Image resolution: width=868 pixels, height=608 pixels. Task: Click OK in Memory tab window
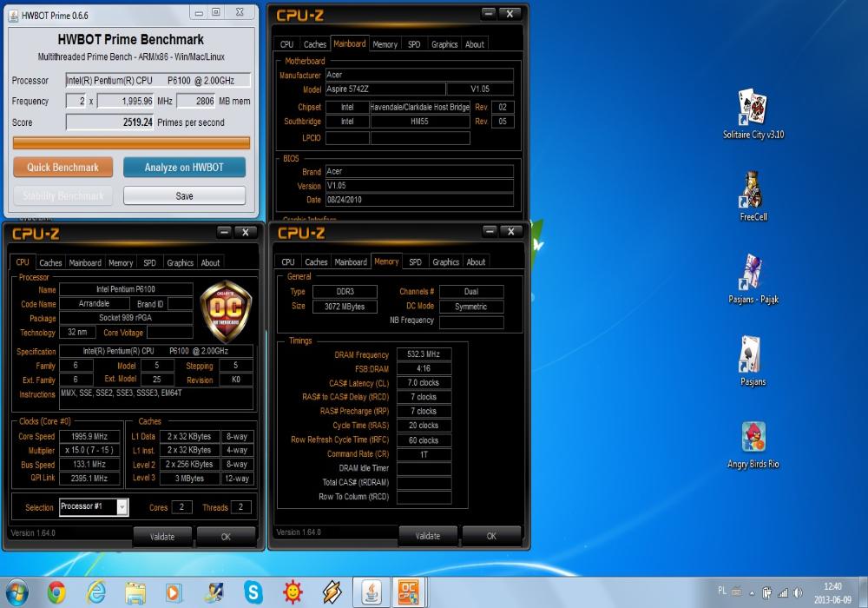pyautogui.click(x=491, y=536)
